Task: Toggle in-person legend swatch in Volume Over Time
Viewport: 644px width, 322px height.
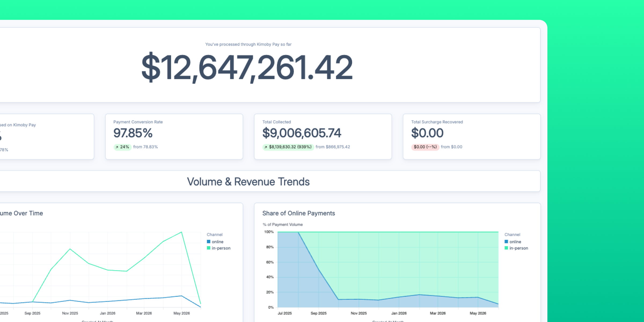Action: click(208, 248)
